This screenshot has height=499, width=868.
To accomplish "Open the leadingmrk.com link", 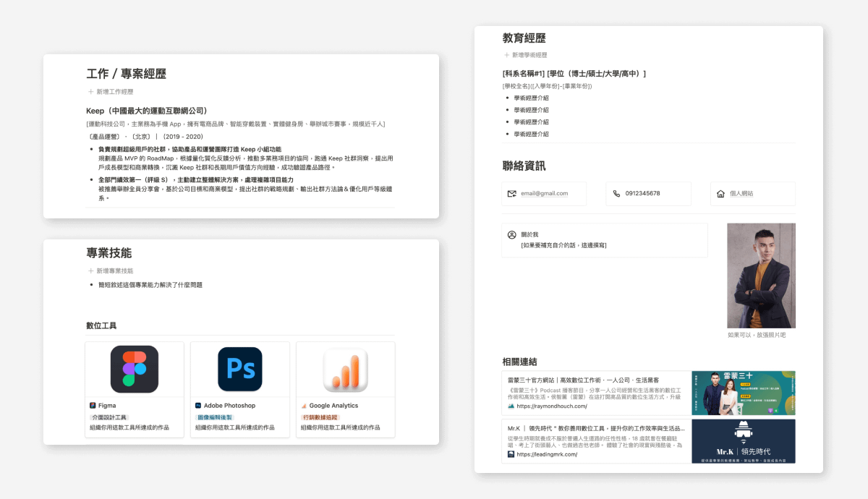I will (x=547, y=454).
